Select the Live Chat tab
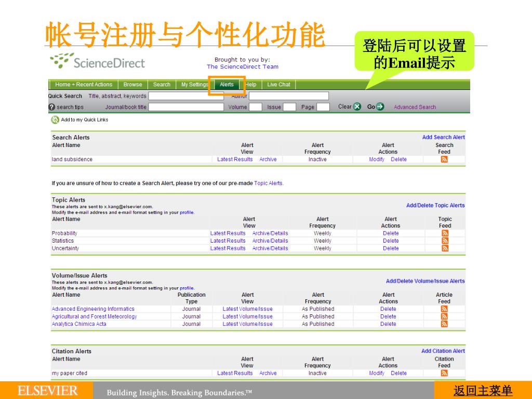 click(x=278, y=85)
